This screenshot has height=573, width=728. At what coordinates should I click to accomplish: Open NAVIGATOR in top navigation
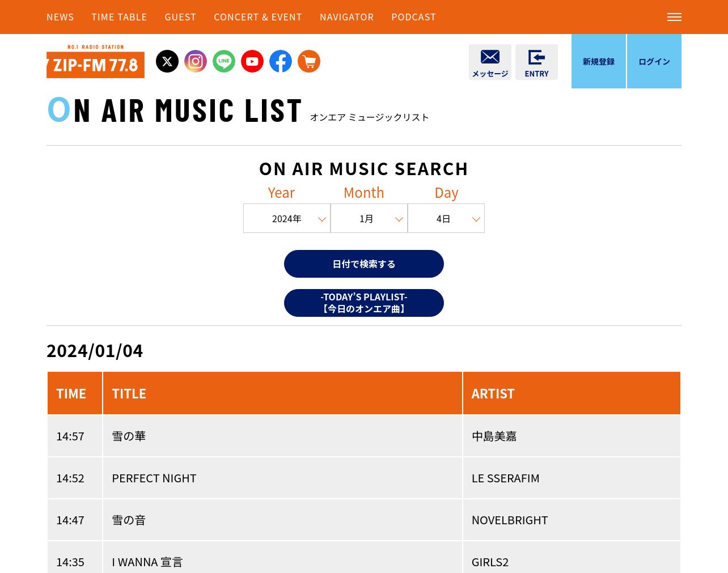click(x=346, y=17)
